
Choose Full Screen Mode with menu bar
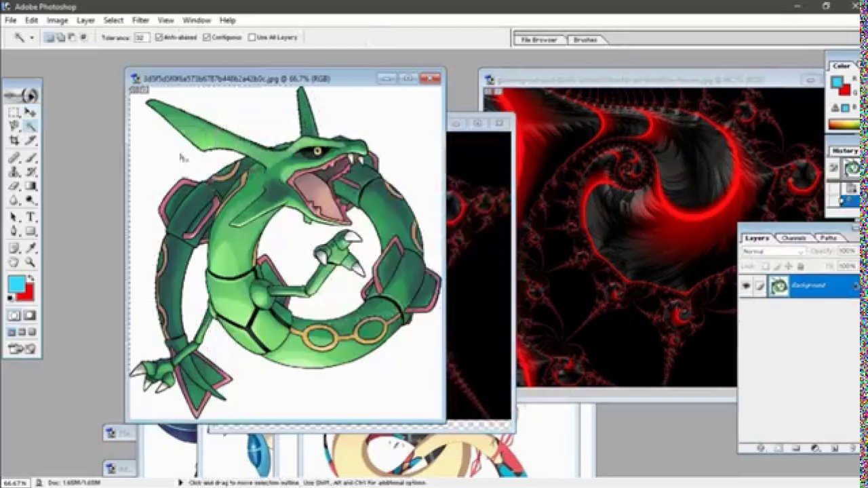pyautogui.click(x=22, y=332)
